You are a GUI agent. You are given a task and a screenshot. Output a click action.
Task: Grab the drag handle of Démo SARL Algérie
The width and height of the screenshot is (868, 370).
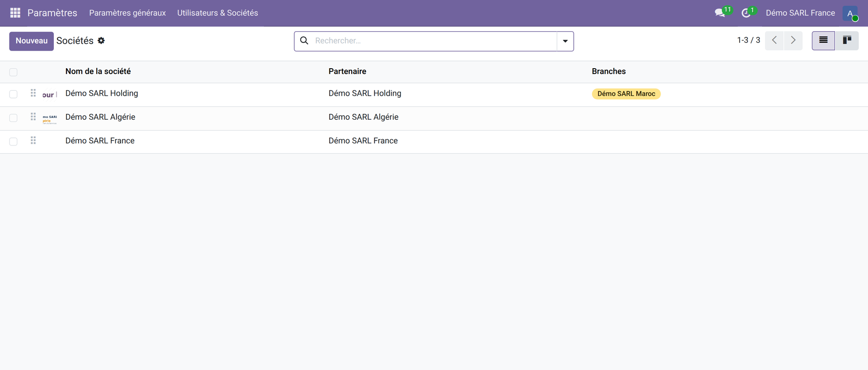[x=33, y=117]
